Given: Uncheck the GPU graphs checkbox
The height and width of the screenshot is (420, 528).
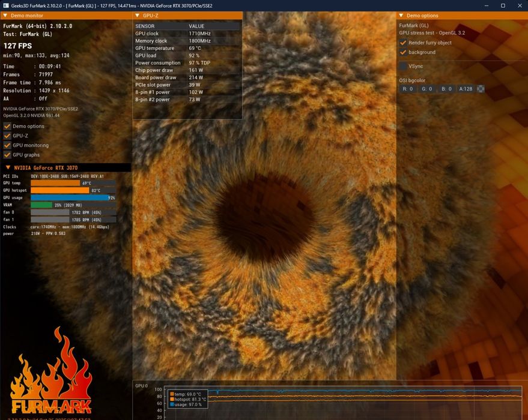Looking at the screenshot, I should [x=7, y=155].
